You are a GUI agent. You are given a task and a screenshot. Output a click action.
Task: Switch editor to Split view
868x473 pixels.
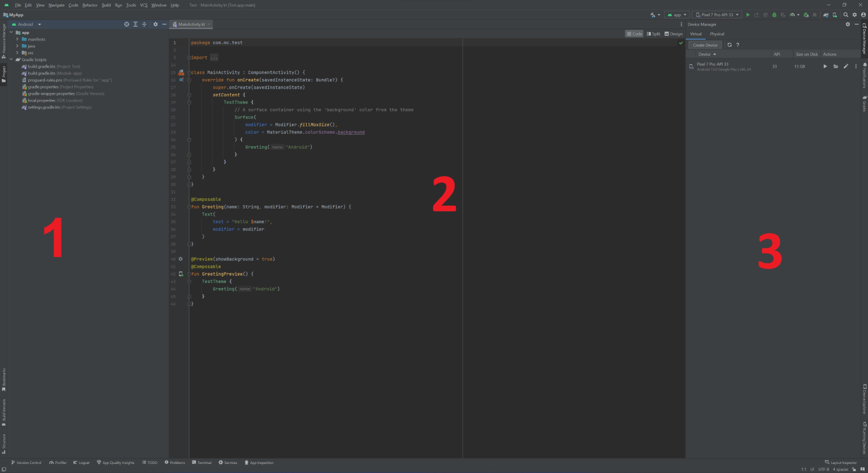pos(653,34)
